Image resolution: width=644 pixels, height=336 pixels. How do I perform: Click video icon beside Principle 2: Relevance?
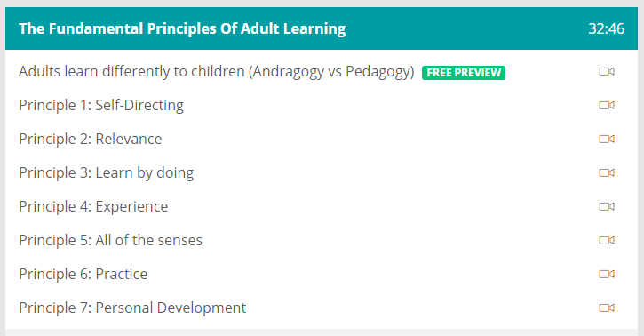coord(607,139)
